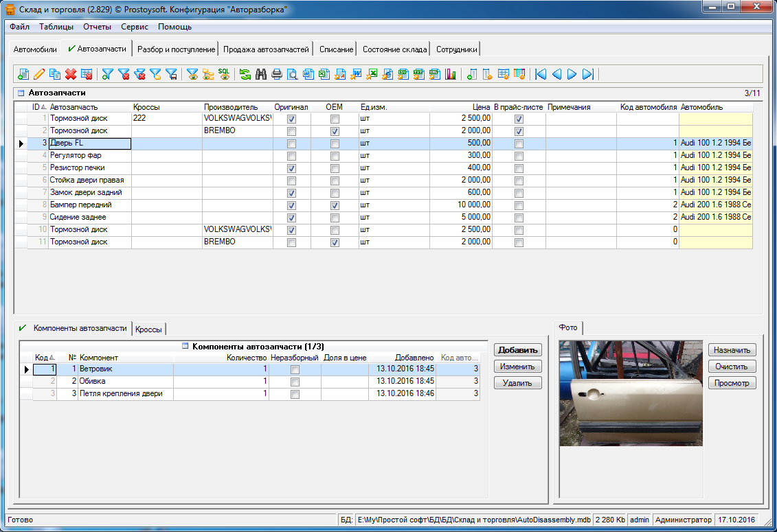Toggle В прайс-листе checkbox for Регулятор фар

pyautogui.click(x=519, y=156)
